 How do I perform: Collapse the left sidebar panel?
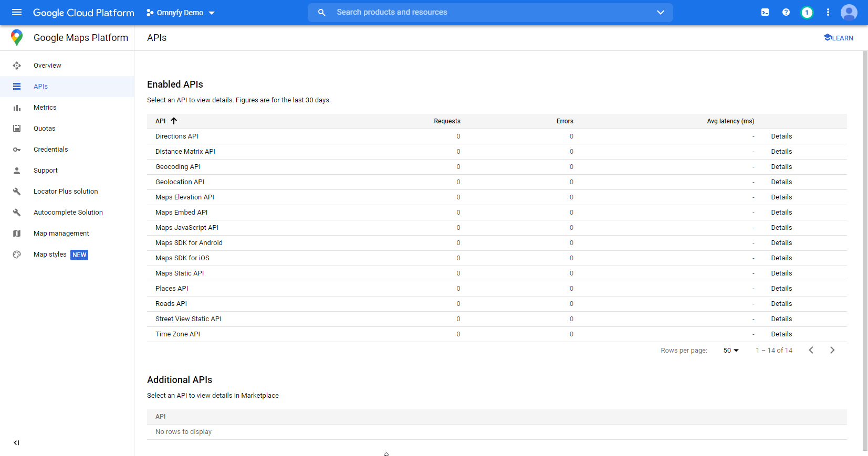(x=16, y=443)
